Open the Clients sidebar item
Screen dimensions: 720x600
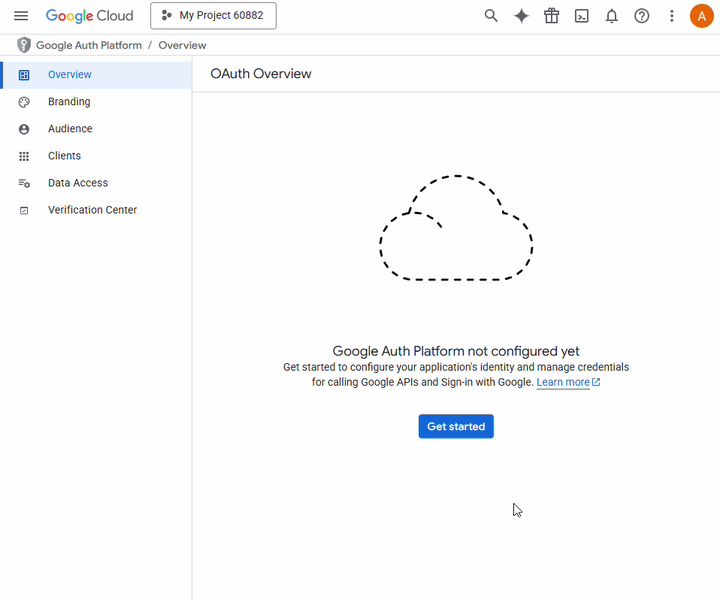(x=96, y=156)
